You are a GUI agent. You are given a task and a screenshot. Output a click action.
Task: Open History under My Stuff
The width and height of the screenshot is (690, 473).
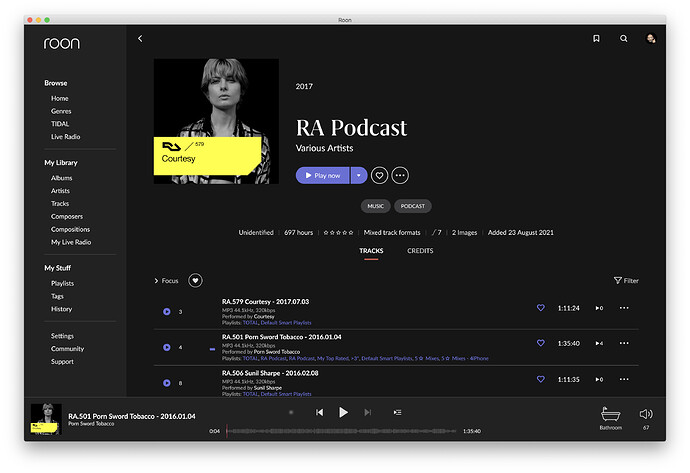tap(62, 309)
